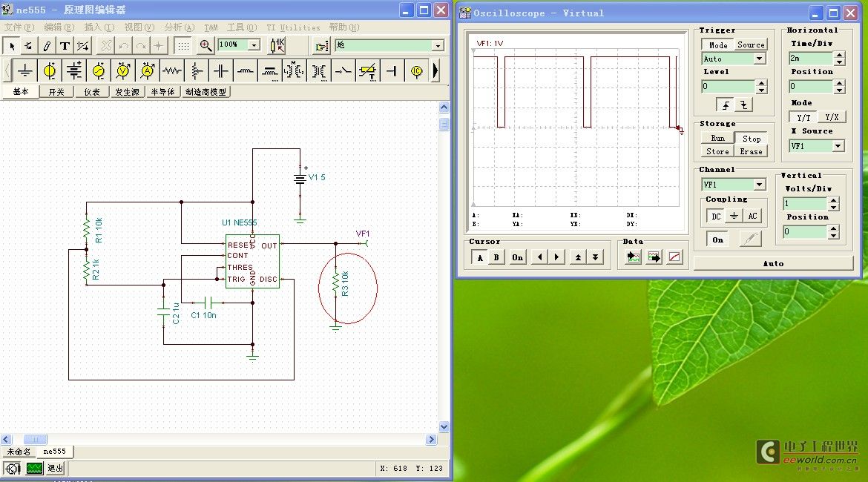Switch to the 半导体 component tab
Image resolution: width=868 pixels, height=482 pixels.
[163, 92]
